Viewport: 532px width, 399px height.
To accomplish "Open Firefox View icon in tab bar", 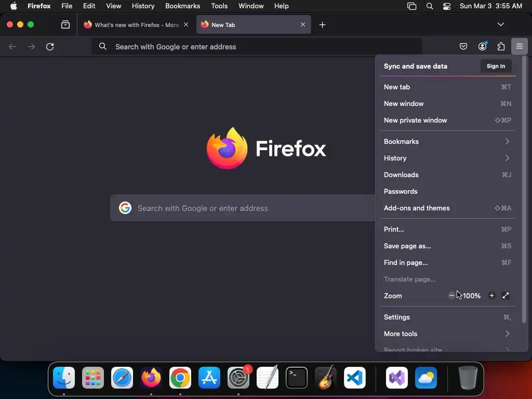I will (x=65, y=24).
